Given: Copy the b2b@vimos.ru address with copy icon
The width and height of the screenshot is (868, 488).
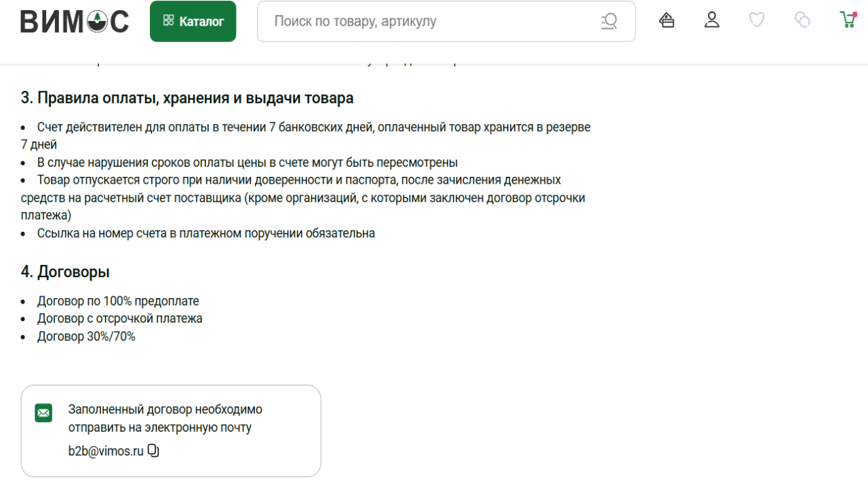Looking at the screenshot, I should (x=153, y=451).
